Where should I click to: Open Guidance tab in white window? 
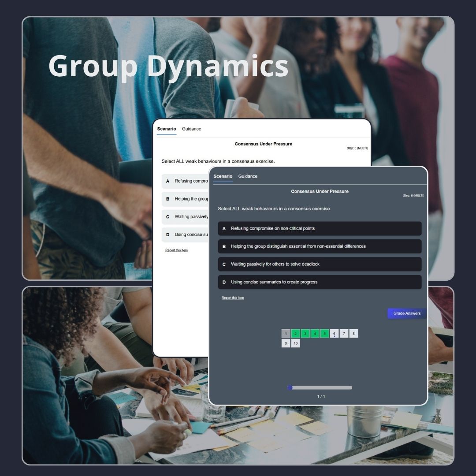pyautogui.click(x=192, y=129)
